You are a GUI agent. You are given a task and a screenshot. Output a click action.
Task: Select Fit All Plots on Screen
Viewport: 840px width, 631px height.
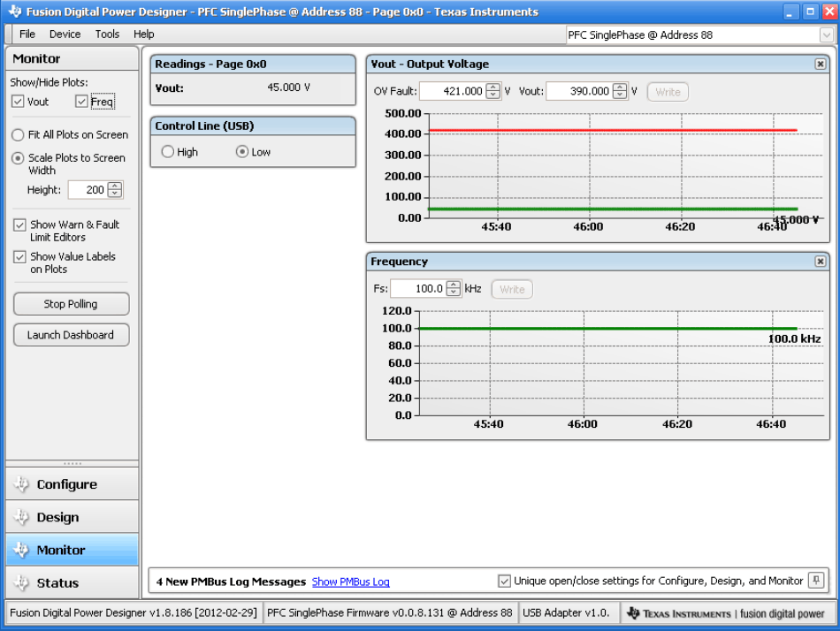click(x=17, y=135)
